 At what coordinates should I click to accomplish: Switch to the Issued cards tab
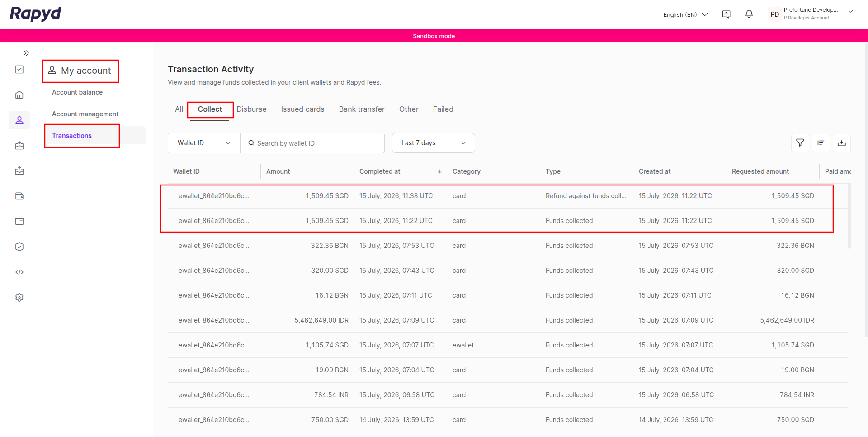pos(302,109)
